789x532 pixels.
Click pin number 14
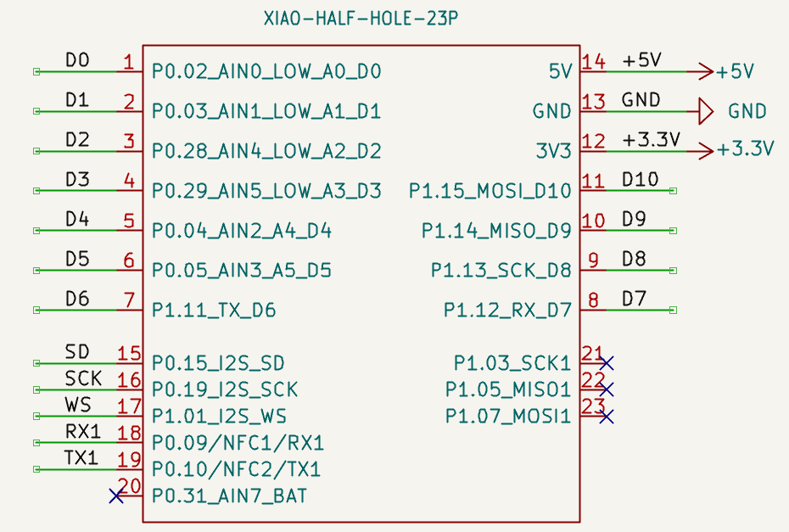tap(594, 61)
